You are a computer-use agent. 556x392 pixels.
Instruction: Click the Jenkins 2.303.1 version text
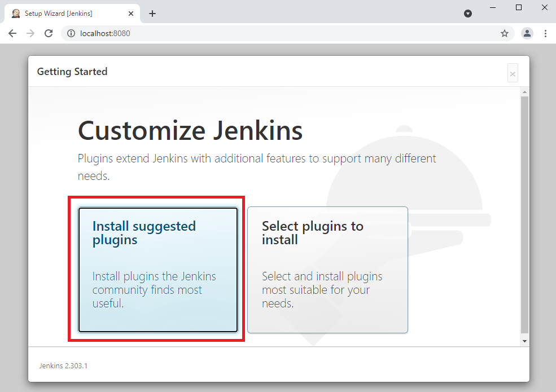click(63, 365)
